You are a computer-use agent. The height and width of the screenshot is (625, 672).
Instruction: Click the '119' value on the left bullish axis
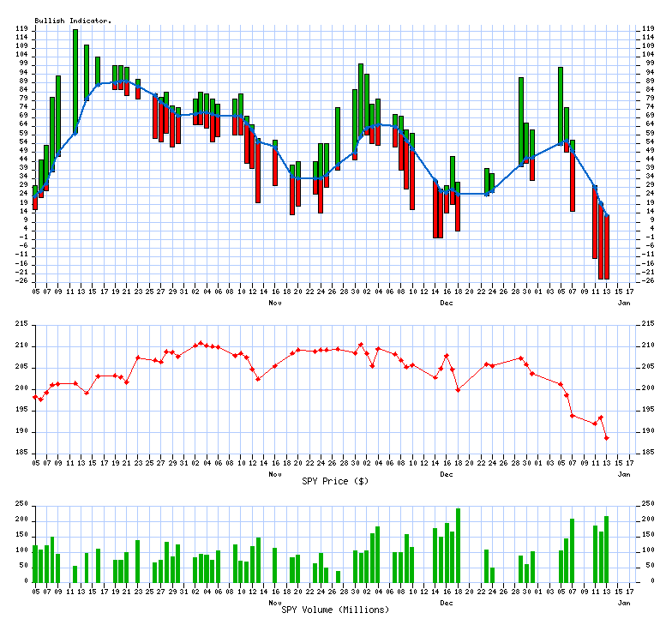21,28
